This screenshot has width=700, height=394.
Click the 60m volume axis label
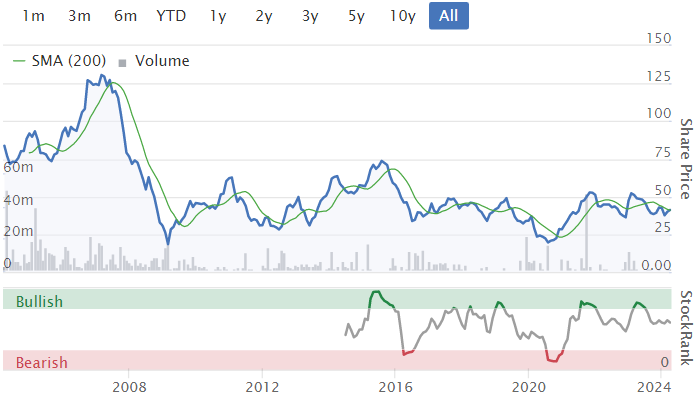coord(18,167)
